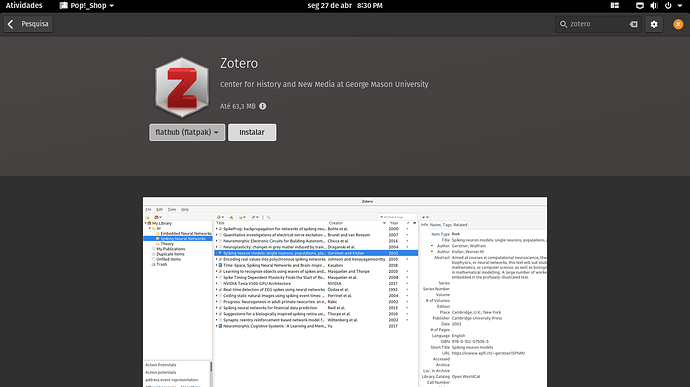Open the clock and calendar panel
This screenshot has width=690, height=387.
point(345,5)
